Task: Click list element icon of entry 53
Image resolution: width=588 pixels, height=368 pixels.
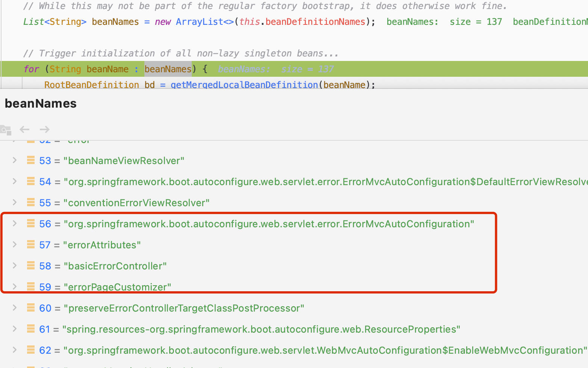Action: (31, 160)
